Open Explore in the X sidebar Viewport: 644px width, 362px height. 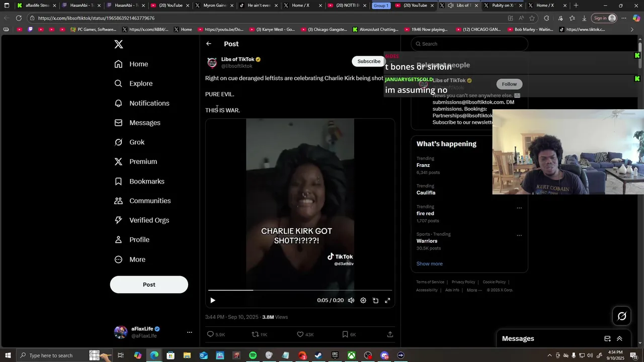click(133, 83)
